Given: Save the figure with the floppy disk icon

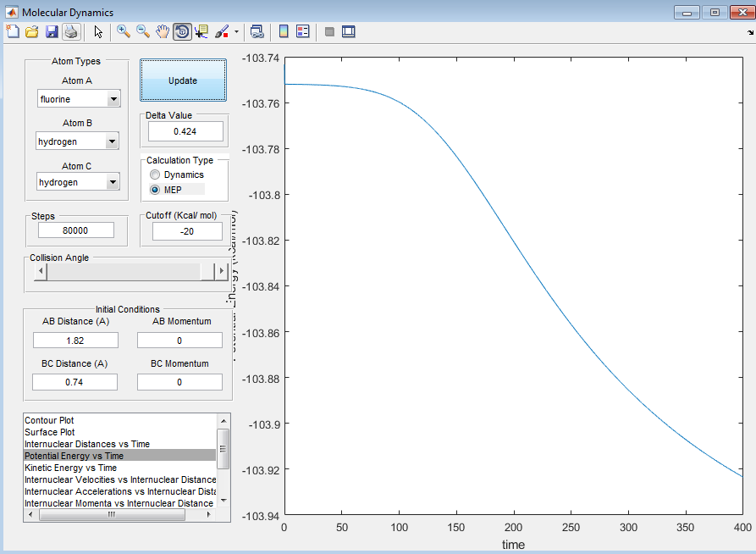Looking at the screenshot, I should tap(52, 31).
